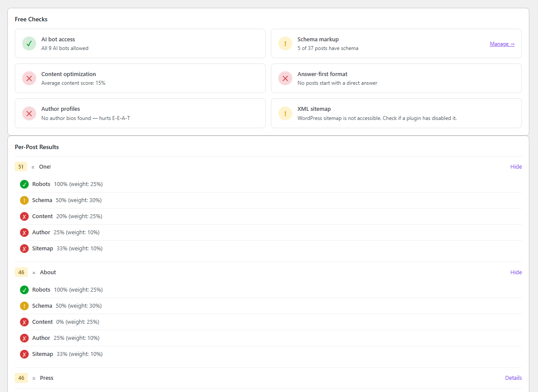The height and width of the screenshot is (392, 538).
Task: Click the red Sitemap icon under score 51 post
Action: [24, 249]
